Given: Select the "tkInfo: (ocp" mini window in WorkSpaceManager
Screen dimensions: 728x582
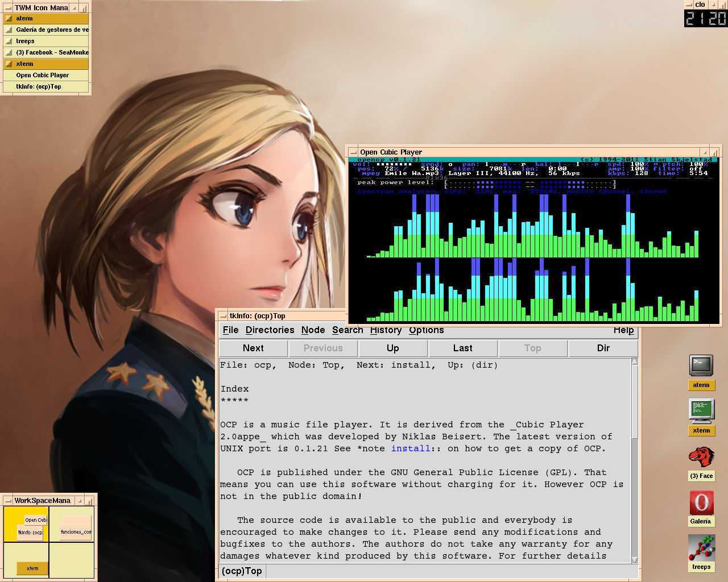Looking at the screenshot, I should tap(30, 533).
